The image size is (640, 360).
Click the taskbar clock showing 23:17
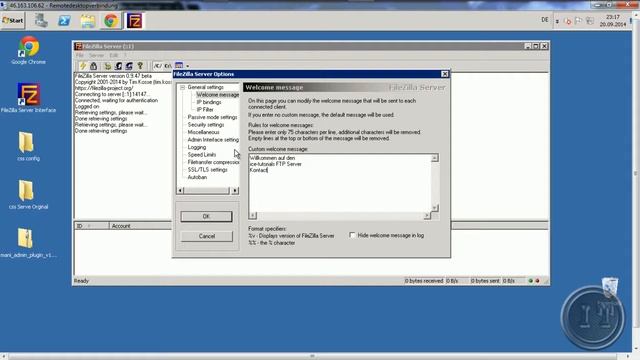[x=613, y=21]
